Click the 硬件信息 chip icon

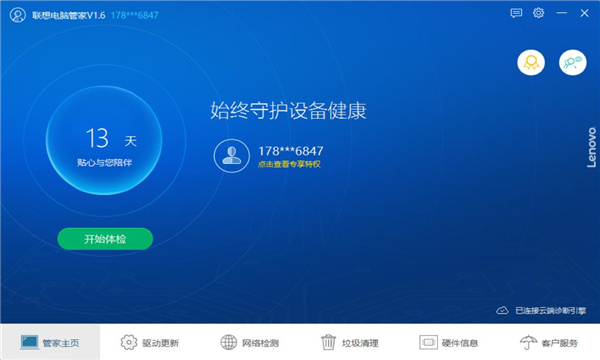coord(428,342)
